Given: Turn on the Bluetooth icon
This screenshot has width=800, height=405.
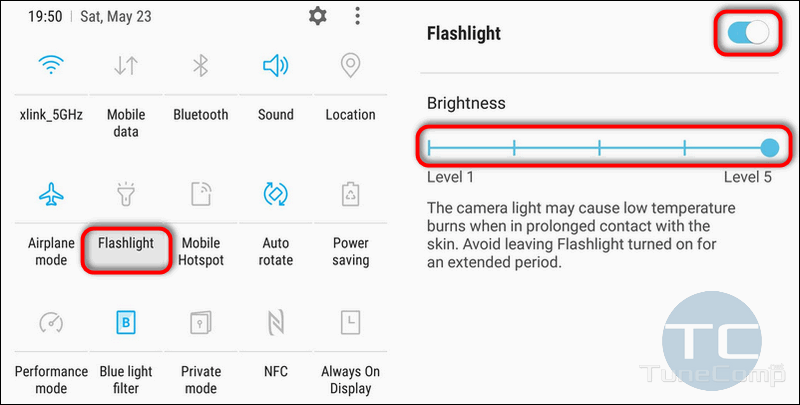Looking at the screenshot, I should coord(201,66).
